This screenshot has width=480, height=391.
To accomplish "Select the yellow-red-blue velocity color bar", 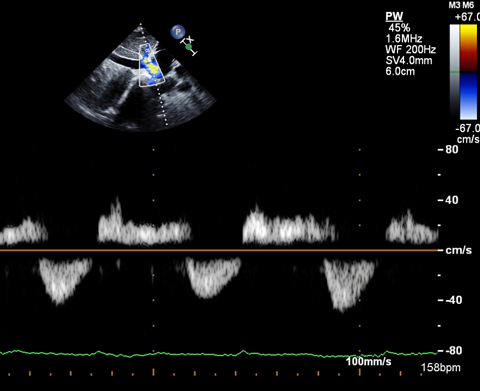I will coord(468,72).
